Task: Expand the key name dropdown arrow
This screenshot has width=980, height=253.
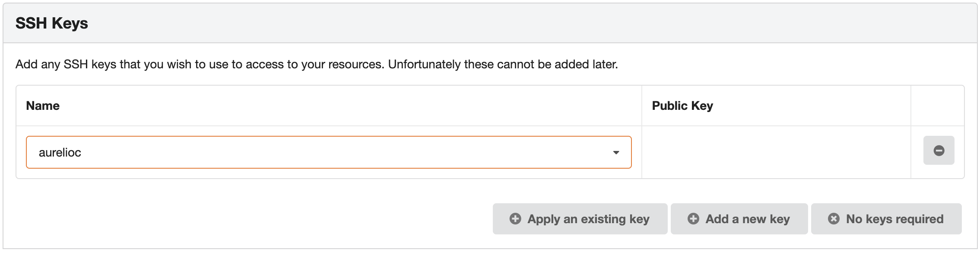Action: [x=616, y=153]
